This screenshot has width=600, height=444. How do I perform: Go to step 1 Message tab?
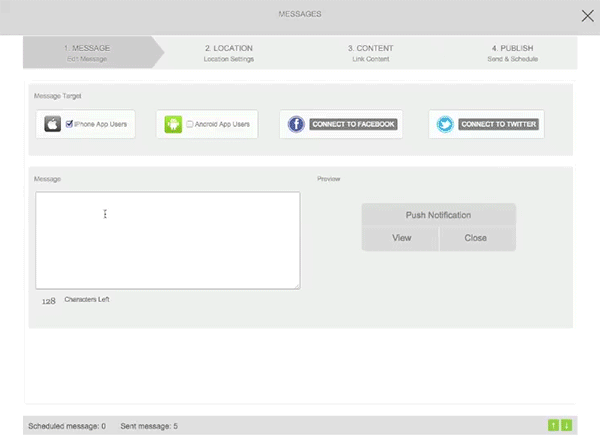point(87,52)
